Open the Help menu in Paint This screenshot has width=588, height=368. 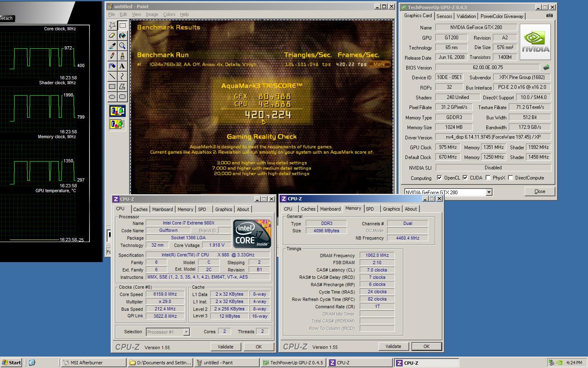185,14
